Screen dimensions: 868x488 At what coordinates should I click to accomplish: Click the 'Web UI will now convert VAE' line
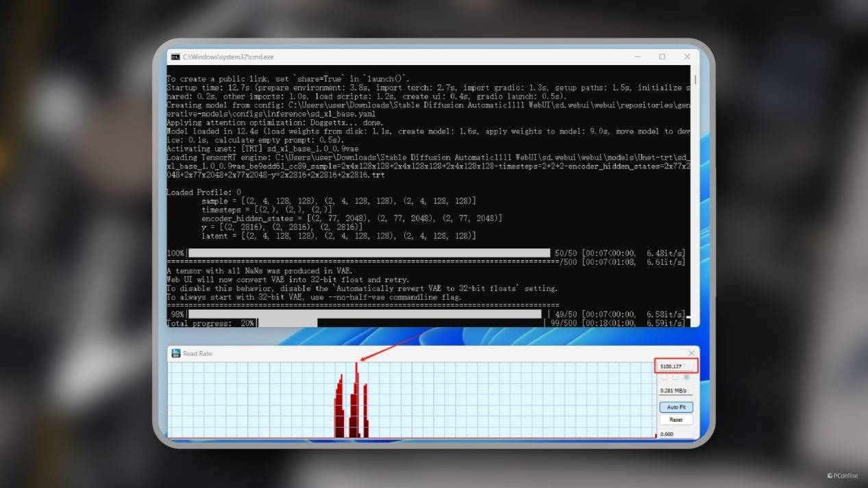[288, 279]
